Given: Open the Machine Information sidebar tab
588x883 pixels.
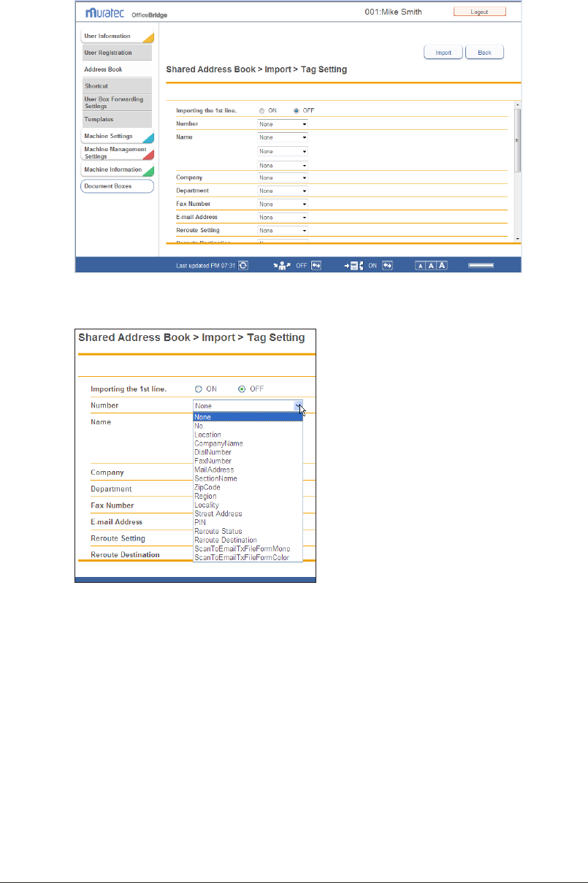Looking at the screenshot, I should coord(117,169).
